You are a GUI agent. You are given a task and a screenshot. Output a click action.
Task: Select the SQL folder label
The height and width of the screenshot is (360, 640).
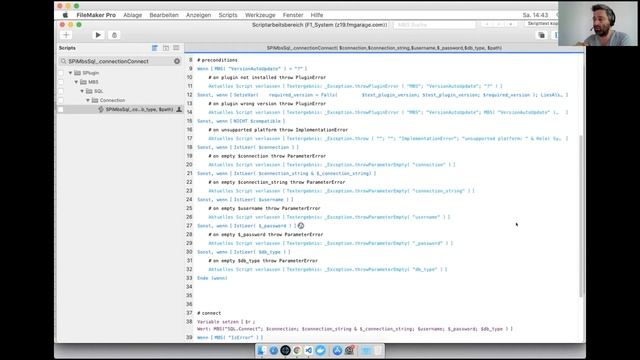pyautogui.click(x=99, y=91)
